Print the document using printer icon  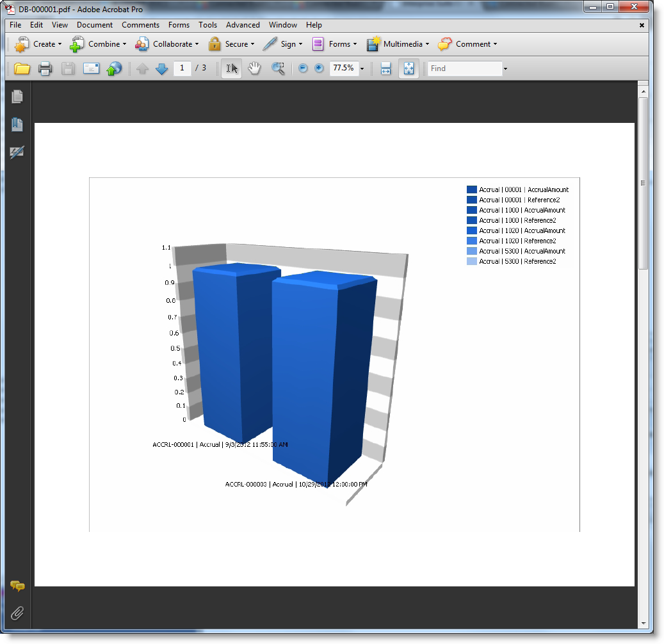coord(45,68)
